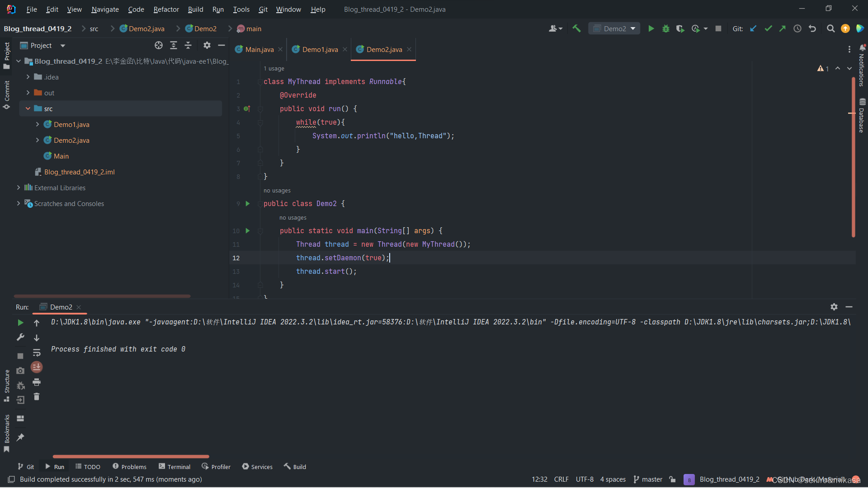868x488 pixels.
Task: Run the Demo2 application with the green play icon
Action: [x=651, y=28]
